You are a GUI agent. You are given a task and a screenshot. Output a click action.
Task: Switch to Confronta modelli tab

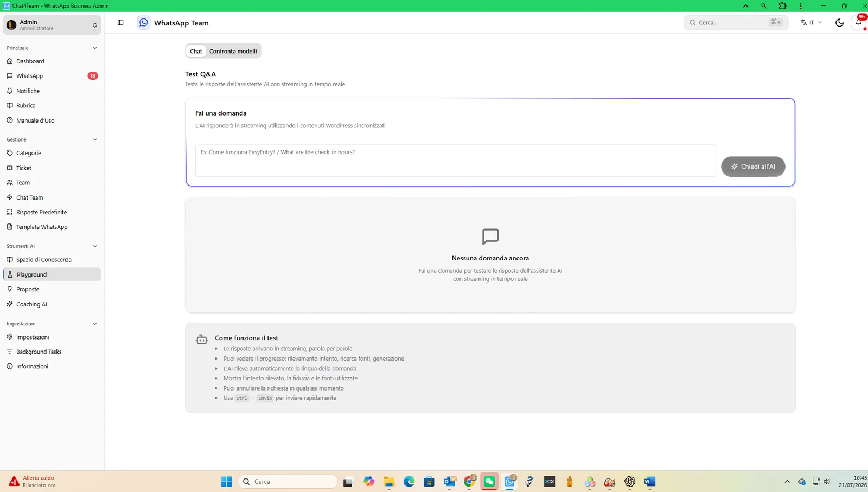point(233,51)
